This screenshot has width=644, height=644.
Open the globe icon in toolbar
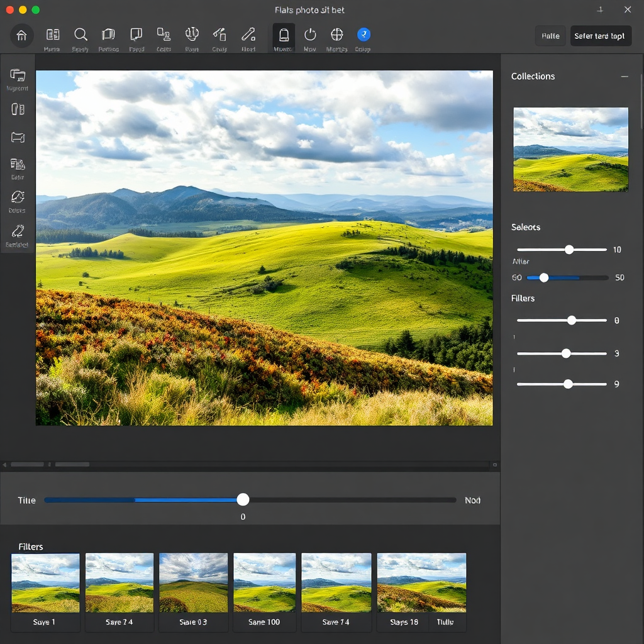pyautogui.click(x=336, y=35)
